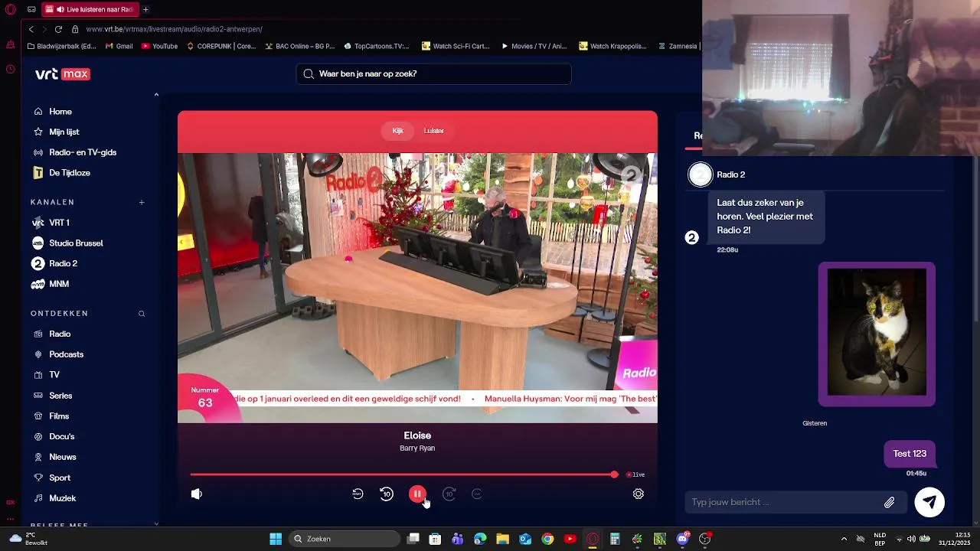Image resolution: width=980 pixels, height=551 pixels.
Task: Click the stream progress slider handle
Action: pyautogui.click(x=614, y=474)
